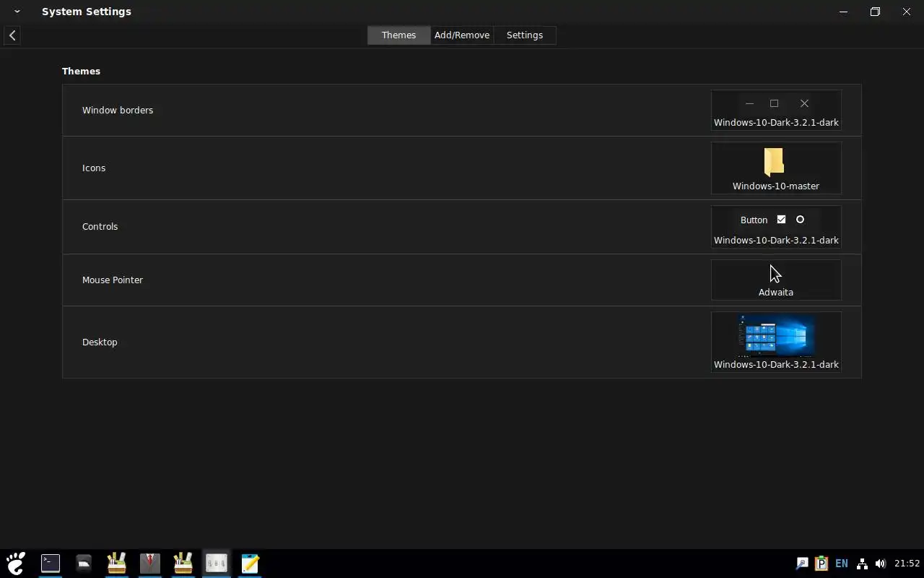The image size is (924, 578).
Task: Open the GNOME foot application menu
Action: (16, 564)
